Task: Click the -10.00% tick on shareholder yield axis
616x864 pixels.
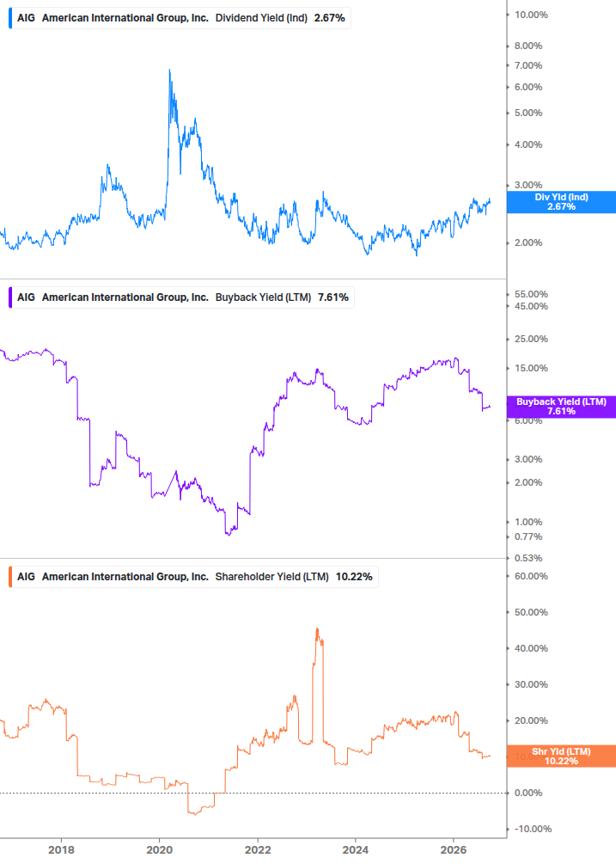Action: 532,829
